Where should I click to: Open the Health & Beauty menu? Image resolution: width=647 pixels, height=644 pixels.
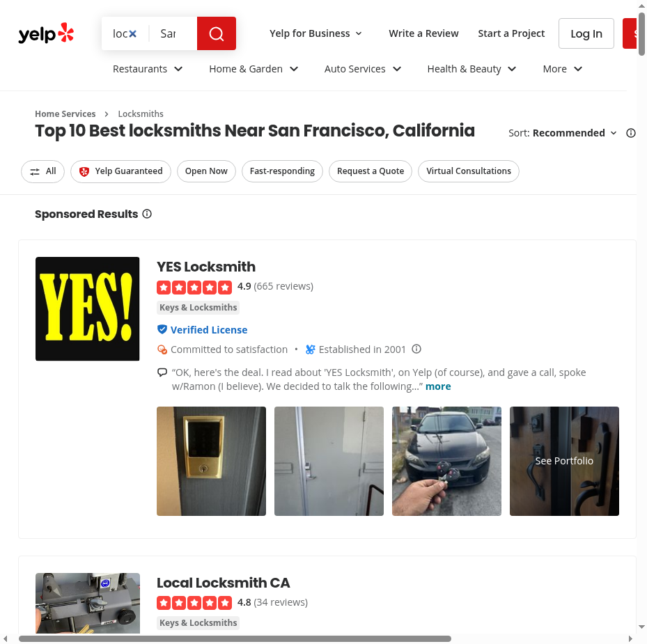click(x=471, y=69)
